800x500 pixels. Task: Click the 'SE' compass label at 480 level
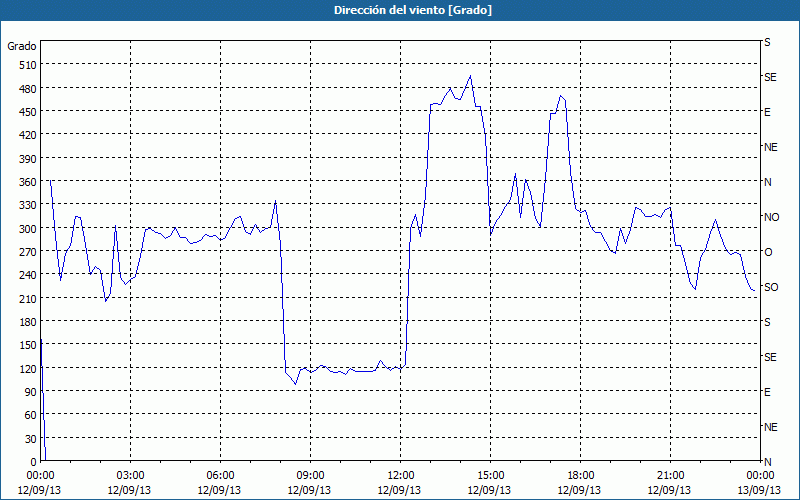coord(770,77)
